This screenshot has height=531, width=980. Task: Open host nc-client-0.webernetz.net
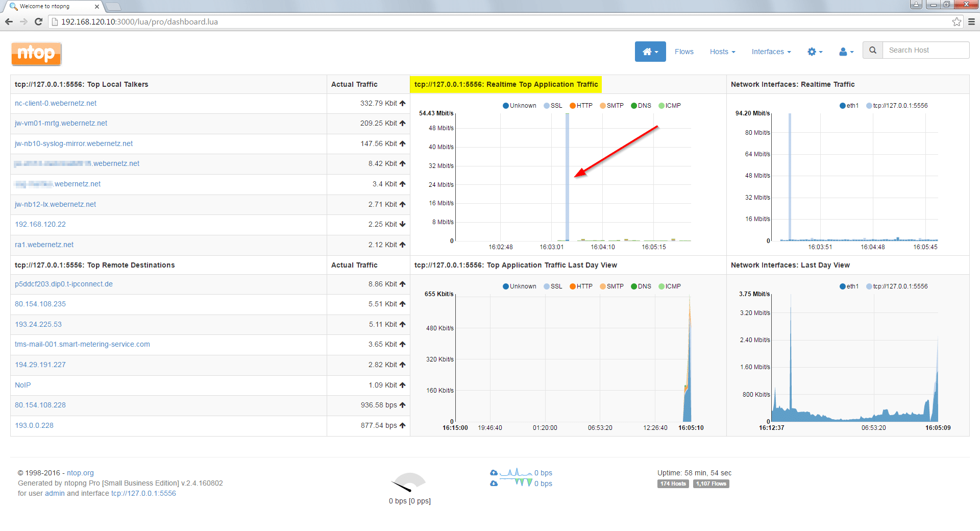(x=56, y=103)
